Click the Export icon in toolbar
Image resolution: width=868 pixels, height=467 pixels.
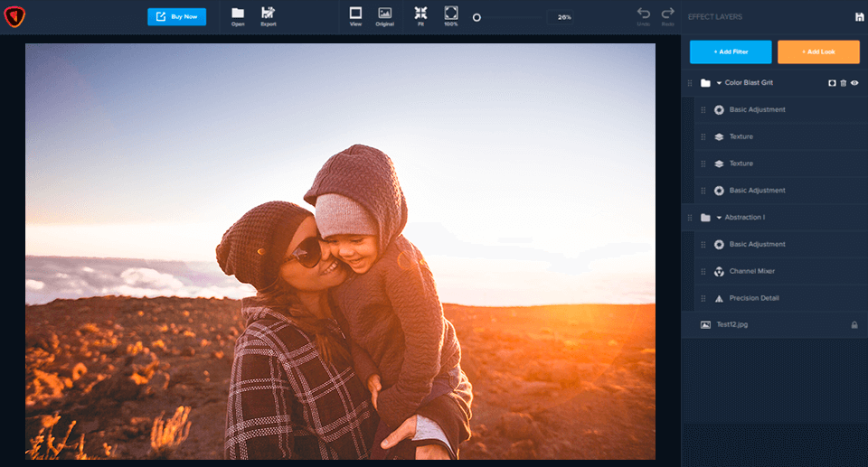tap(269, 14)
